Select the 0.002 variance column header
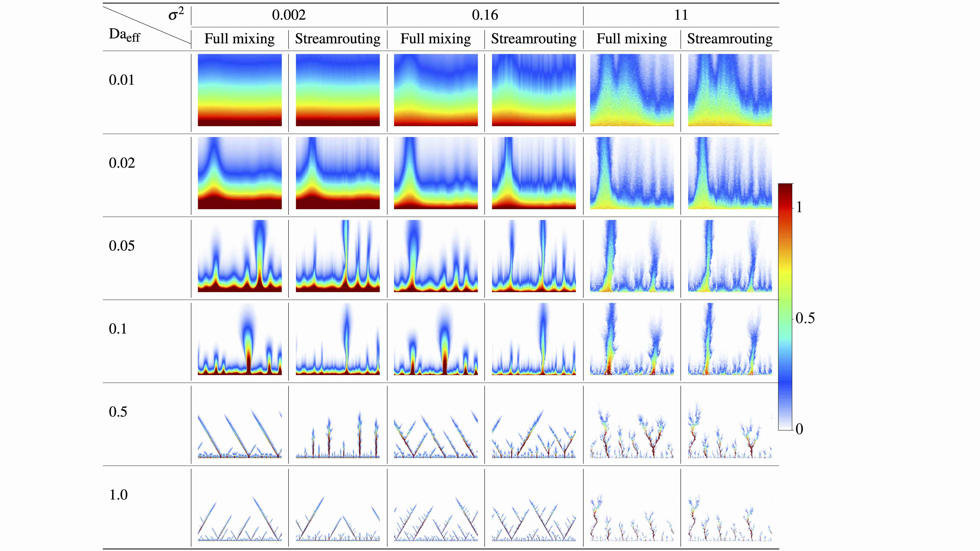980x551 pixels. pyautogui.click(x=289, y=15)
